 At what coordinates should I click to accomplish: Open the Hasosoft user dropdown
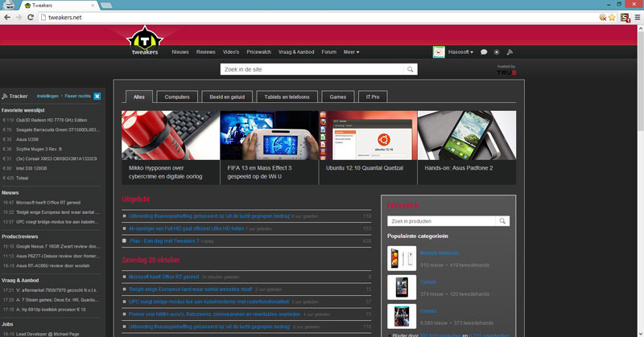tap(460, 52)
